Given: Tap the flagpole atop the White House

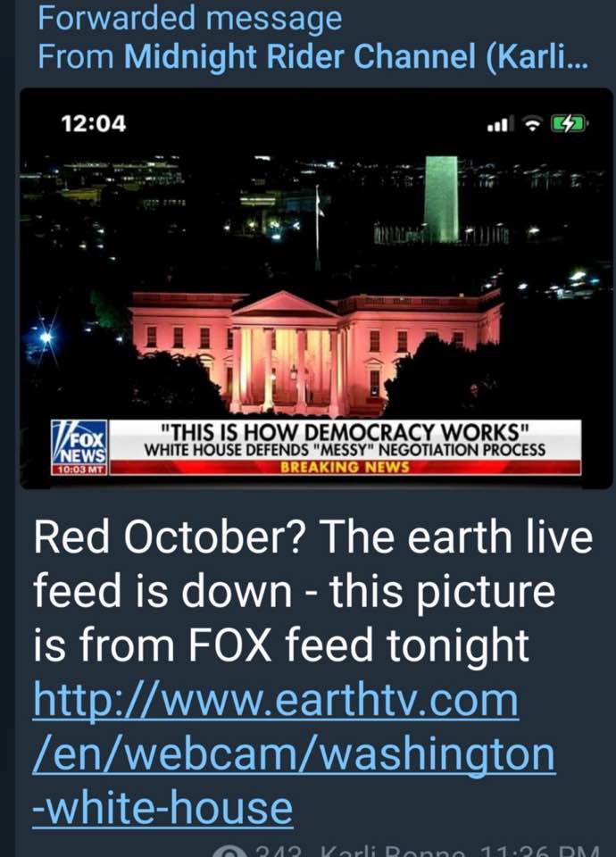Looking at the screenshot, I should pyautogui.click(x=317, y=228).
